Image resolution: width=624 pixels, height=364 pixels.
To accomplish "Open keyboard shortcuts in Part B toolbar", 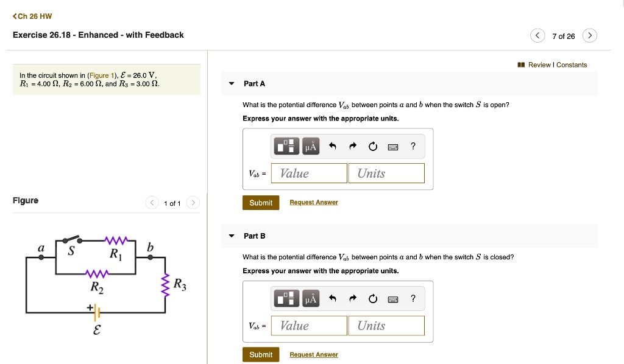I will 392,298.
